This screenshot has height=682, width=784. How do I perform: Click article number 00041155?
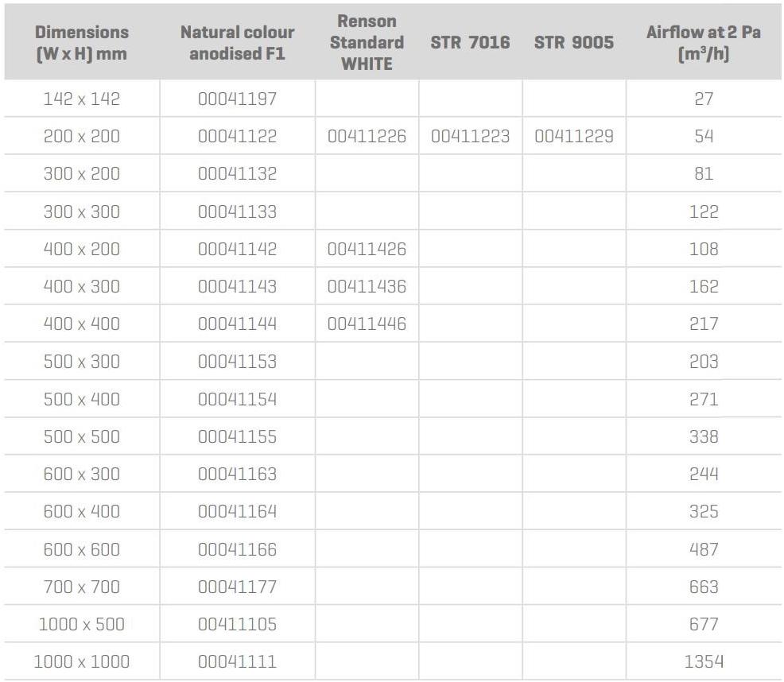237,436
